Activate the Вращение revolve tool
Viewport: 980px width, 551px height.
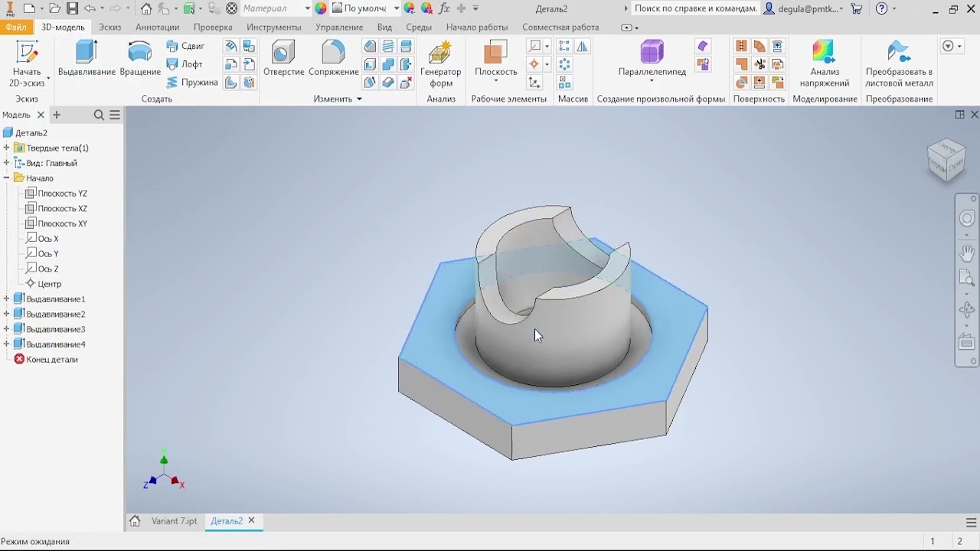(140, 60)
